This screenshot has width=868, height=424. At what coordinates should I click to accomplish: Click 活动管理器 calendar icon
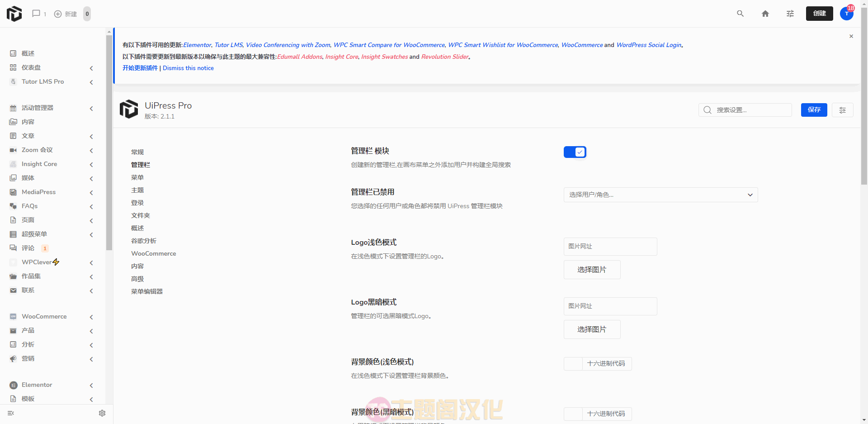click(x=13, y=108)
